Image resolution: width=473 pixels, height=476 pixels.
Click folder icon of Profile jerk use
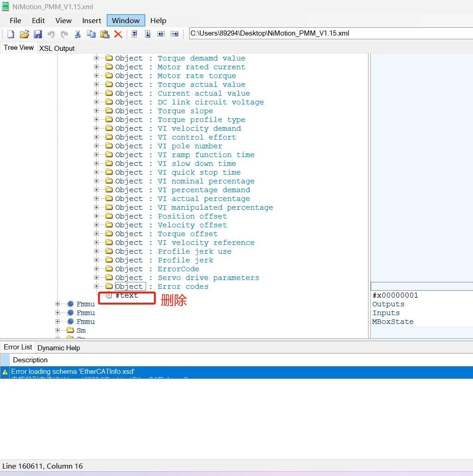click(x=109, y=251)
